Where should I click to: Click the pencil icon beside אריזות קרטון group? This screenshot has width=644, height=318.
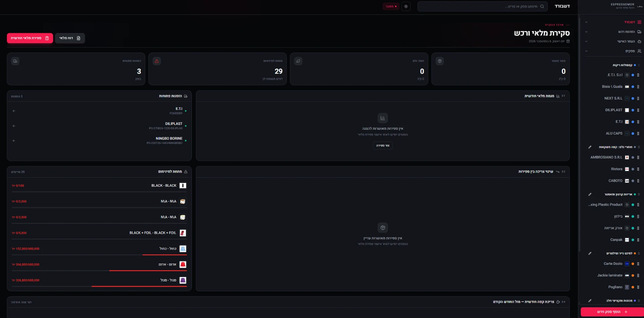tap(590, 194)
